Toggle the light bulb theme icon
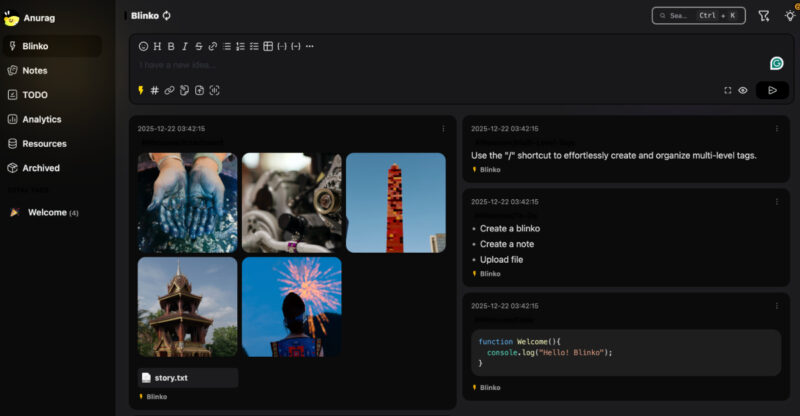Image resolution: width=800 pixels, height=416 pixels. pyautogui.click(x=790, y=16)
